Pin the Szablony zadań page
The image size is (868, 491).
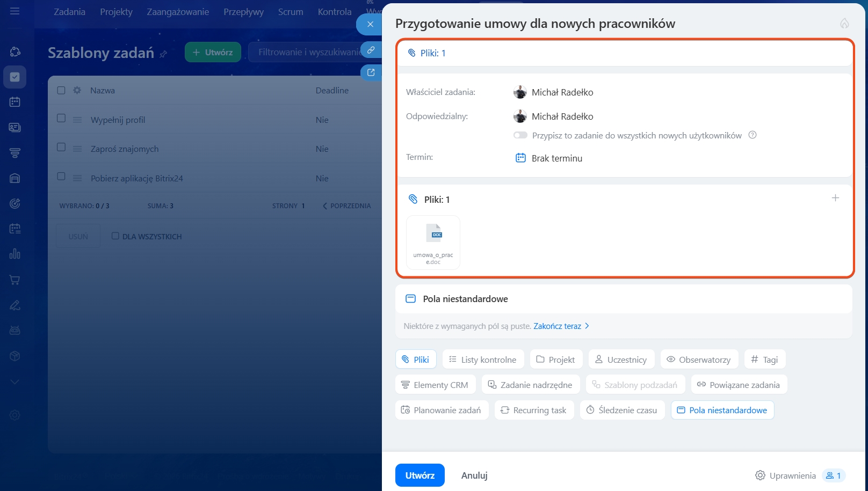pos(163,54)
